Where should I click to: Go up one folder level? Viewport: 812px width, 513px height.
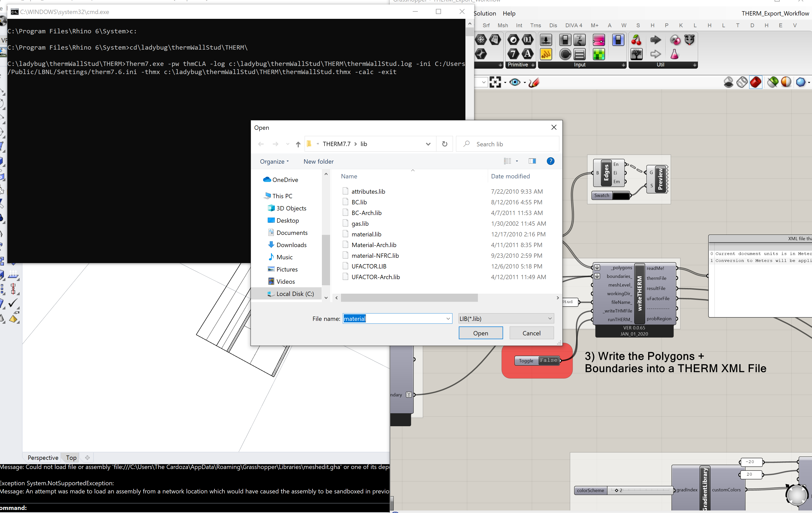click(x=298, y=144)
